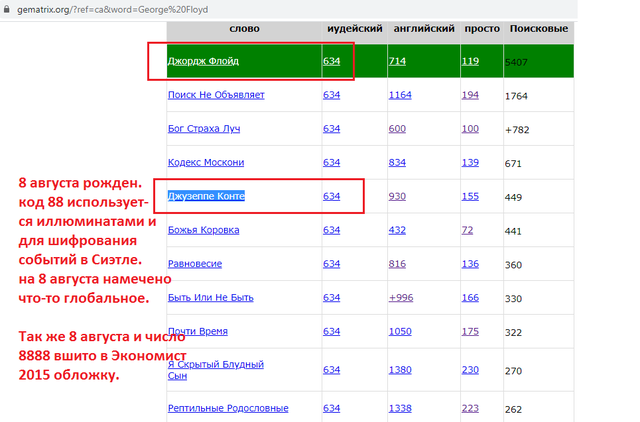The height and width of the screenshot is (422, 640).
Task: Click the 139 simple value link
Action: [470, 162]
